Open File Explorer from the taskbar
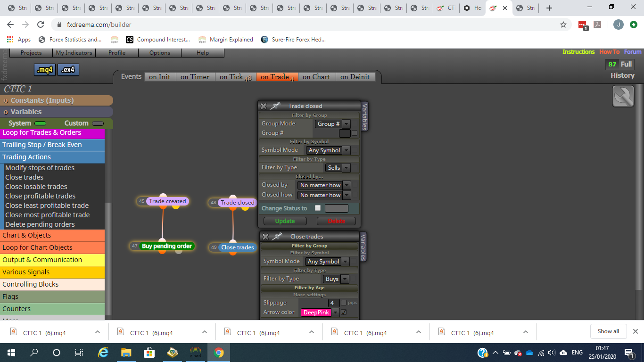 [126, 352]
